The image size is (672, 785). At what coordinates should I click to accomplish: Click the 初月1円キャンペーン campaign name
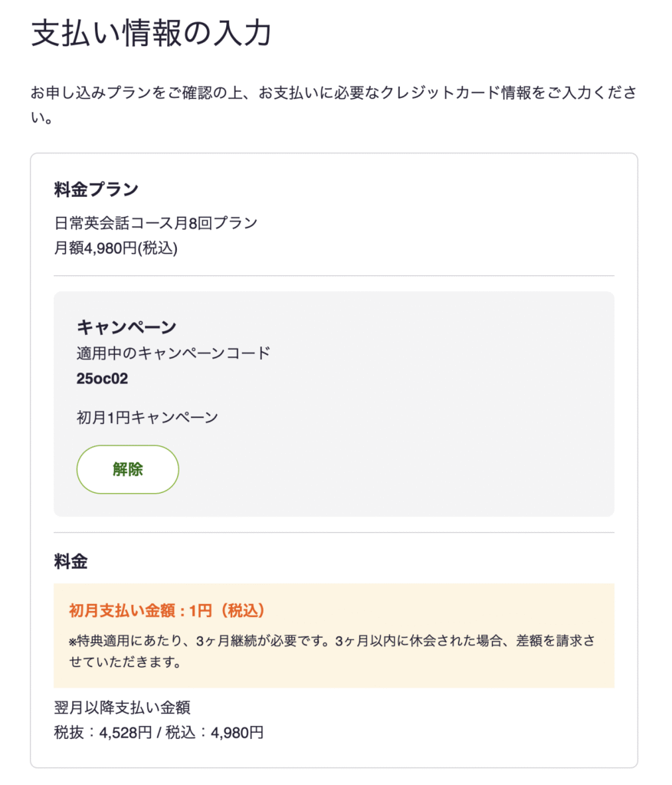point(147,418)
